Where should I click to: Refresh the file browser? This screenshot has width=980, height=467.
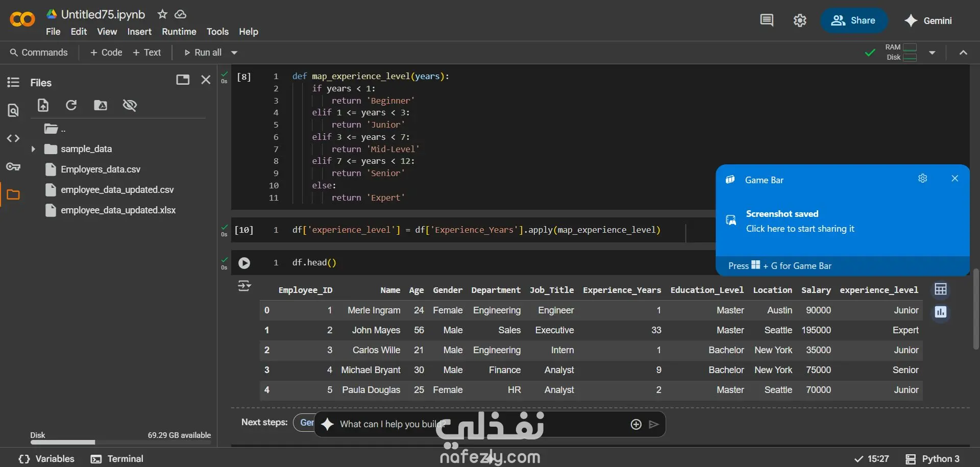pyautogui.click(x=71, y=105)
